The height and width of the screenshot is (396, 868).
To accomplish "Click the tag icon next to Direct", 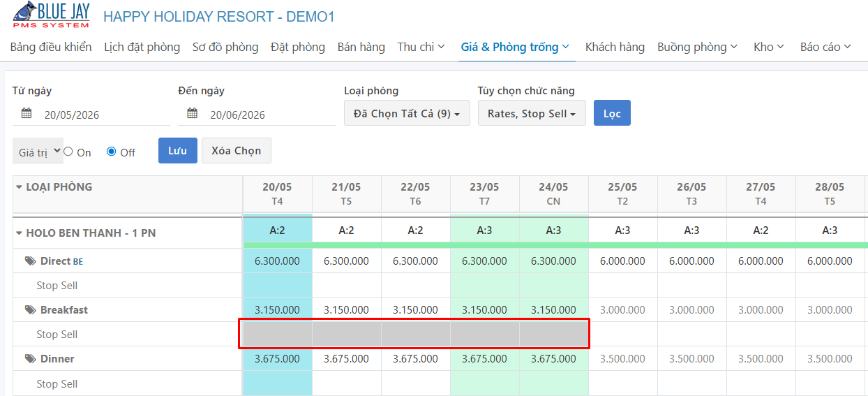I will pos(30,261).
